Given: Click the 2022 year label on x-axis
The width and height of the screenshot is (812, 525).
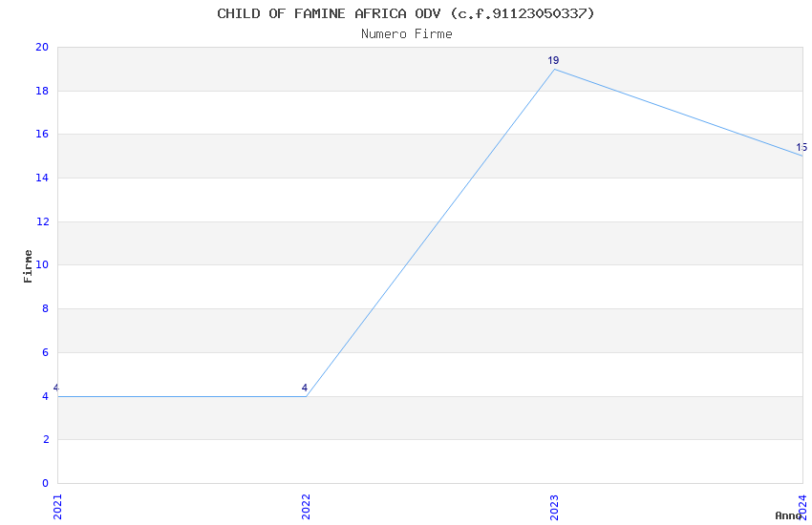Looking at the screenshot, I should (306, 505).
